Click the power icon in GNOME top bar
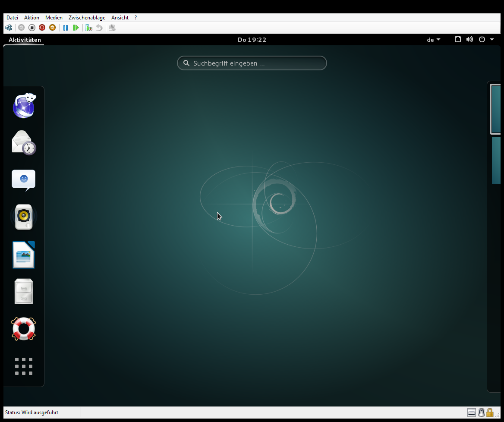The height and width of the screenshot is (422, 504). point(482,39)
